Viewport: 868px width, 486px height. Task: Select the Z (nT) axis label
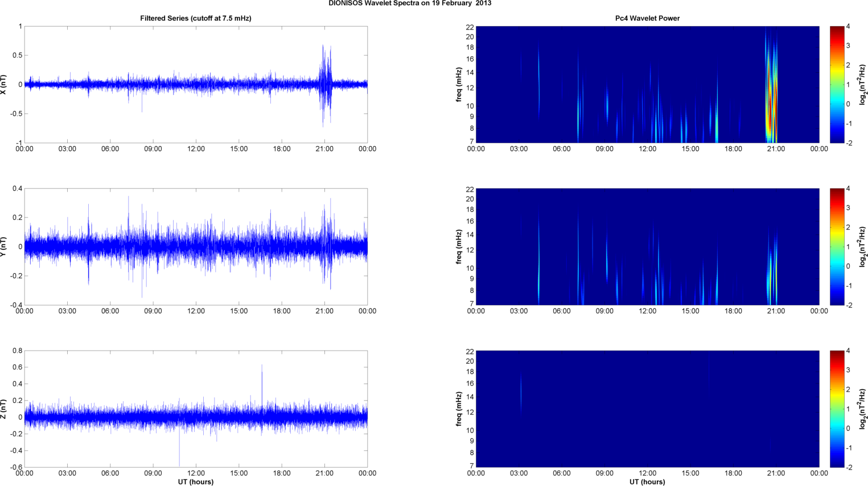point(4,409)
